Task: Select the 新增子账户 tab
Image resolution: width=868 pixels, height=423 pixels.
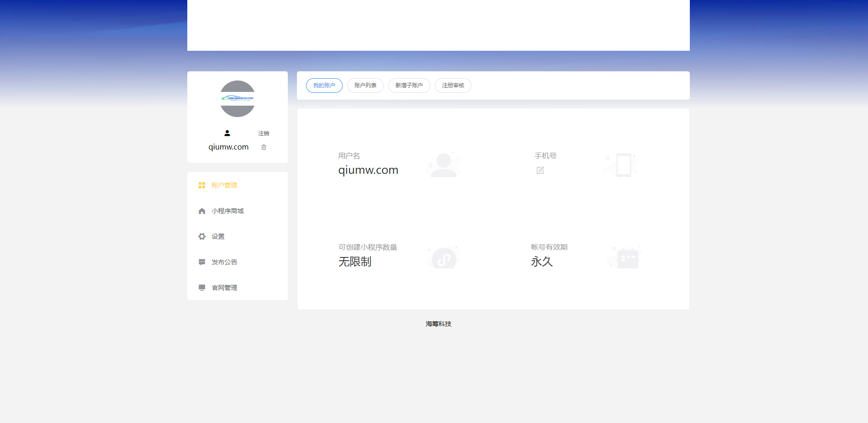Action: 409,86
